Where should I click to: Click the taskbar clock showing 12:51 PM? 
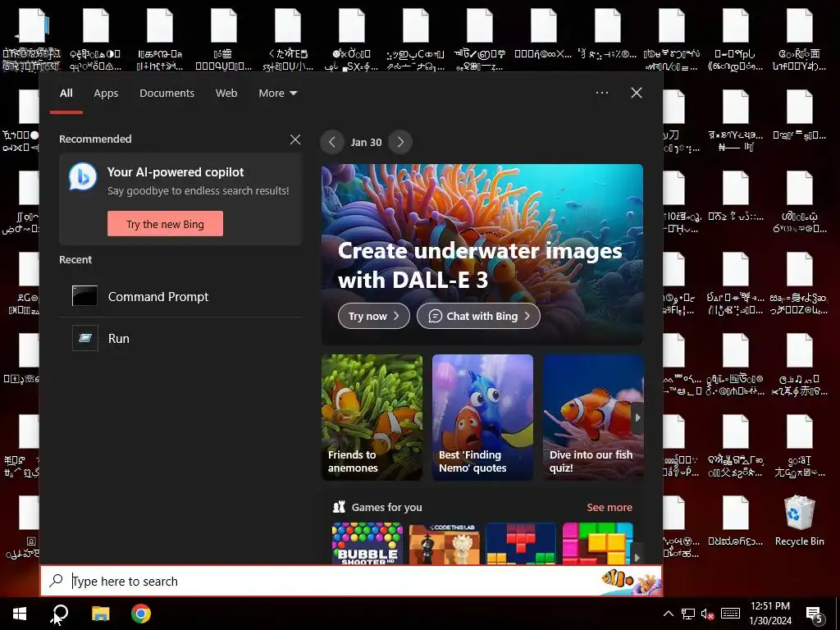(769, 614)
